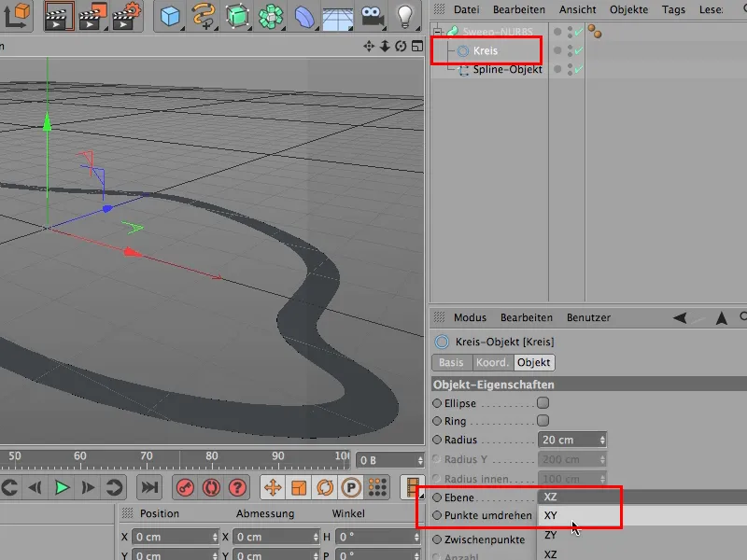Click the 0 B frame field stepper

(x=420, y=460)
